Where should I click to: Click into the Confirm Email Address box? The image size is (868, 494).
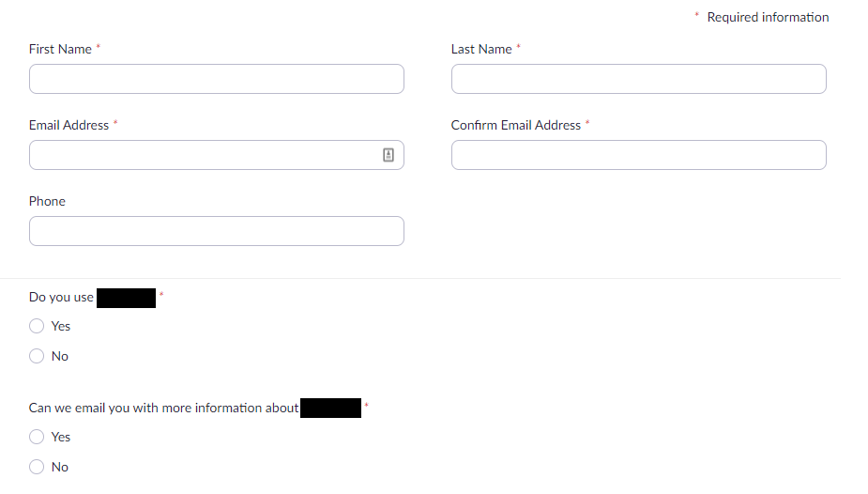(638, 155)
